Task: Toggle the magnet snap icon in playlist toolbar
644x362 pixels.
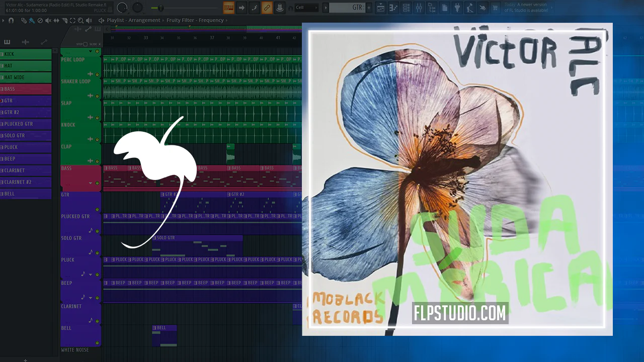Action: (x=11, y=21)
